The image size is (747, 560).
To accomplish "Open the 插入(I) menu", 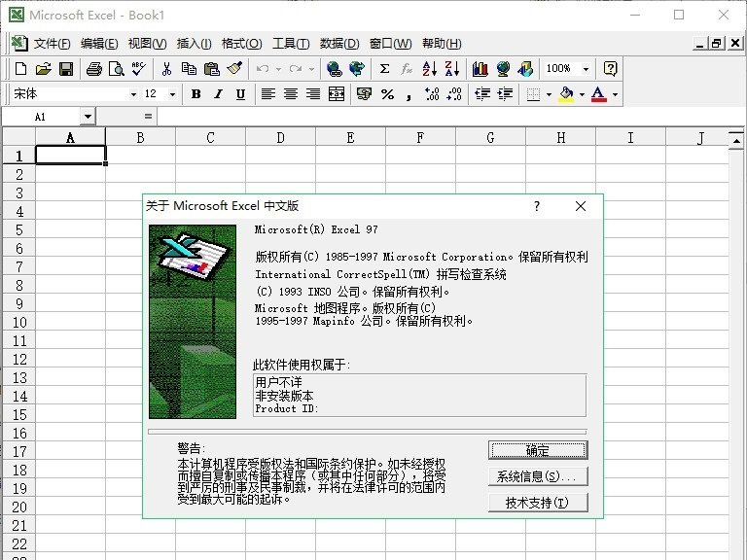I will (x=194, y=44).
